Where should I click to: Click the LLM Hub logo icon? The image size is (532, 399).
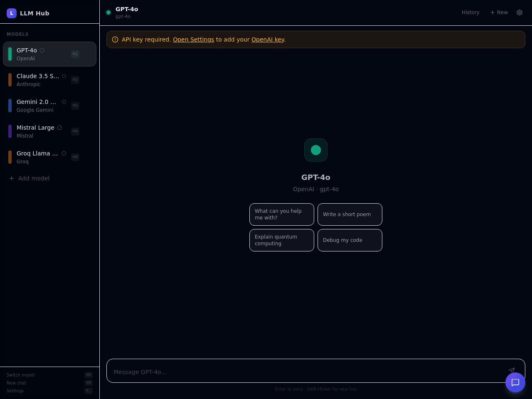tap(12, 13)
